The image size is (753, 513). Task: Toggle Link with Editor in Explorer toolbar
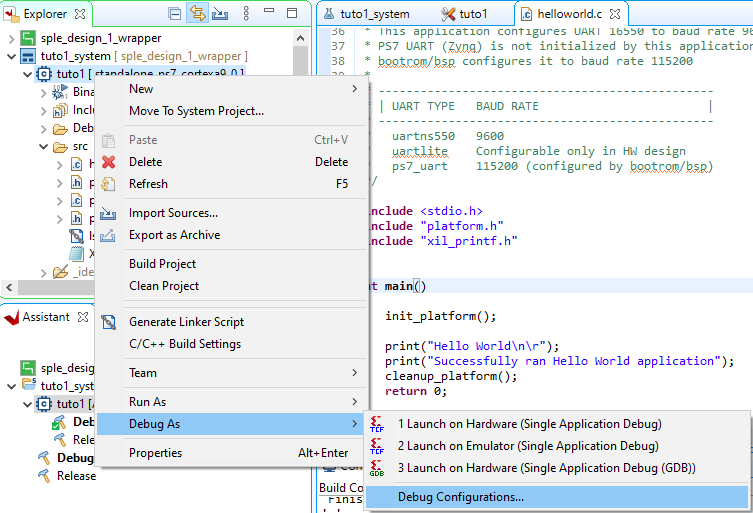198,13
